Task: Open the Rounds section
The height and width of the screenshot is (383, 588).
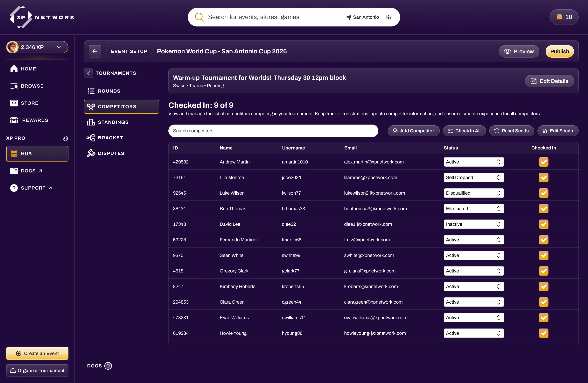Action: (x=121, y=91)
